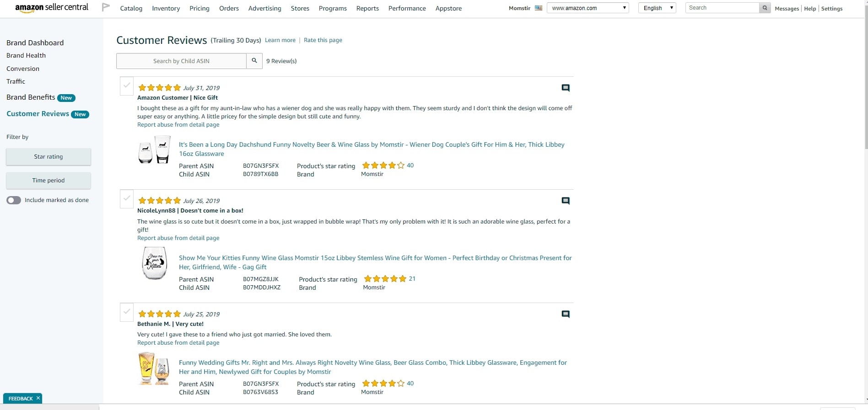
Task: Open comment icon for July 26 review
Action: 566,201
